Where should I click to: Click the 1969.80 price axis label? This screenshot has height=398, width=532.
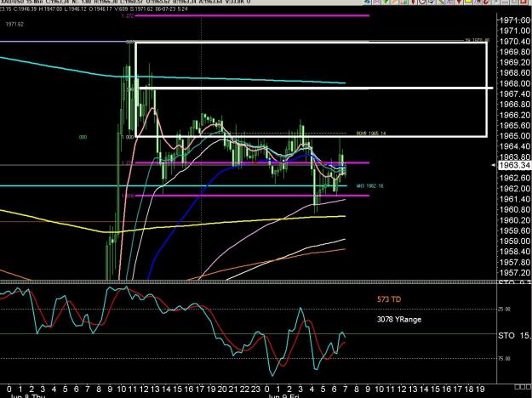[x=515, y=52]
